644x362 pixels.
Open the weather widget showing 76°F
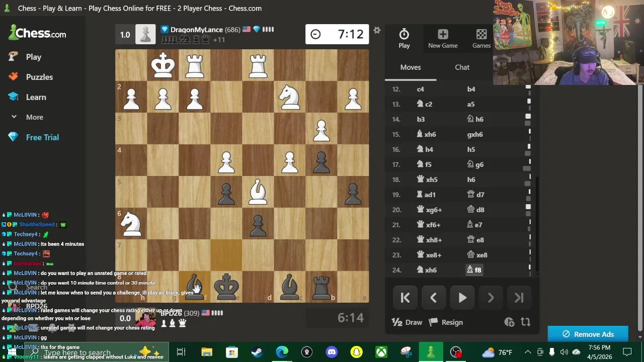(497, 352)
